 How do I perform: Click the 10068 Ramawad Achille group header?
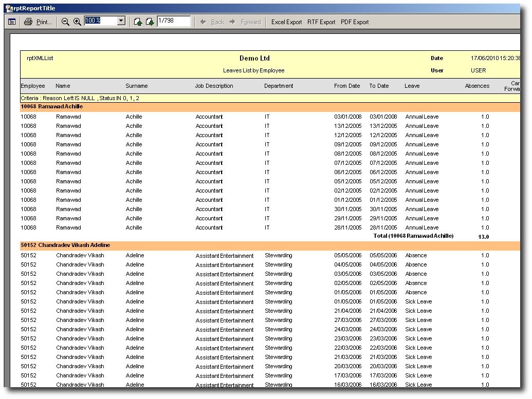click(x=51, y=107)
